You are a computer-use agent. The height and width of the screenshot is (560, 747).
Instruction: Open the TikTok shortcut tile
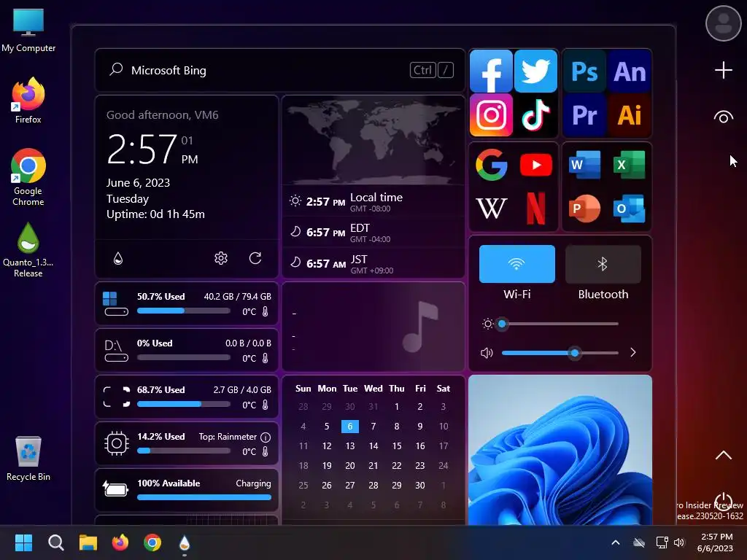(x=535, y=114)
